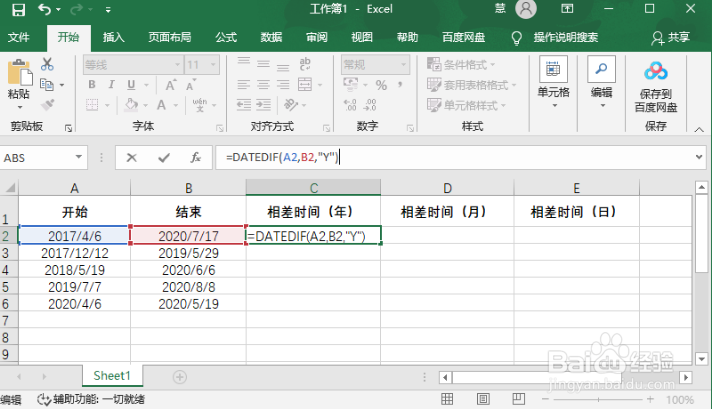Open 条件格式 conditional formatting
The height and width of the screenshot is (409, 714).
coord(461,64)
